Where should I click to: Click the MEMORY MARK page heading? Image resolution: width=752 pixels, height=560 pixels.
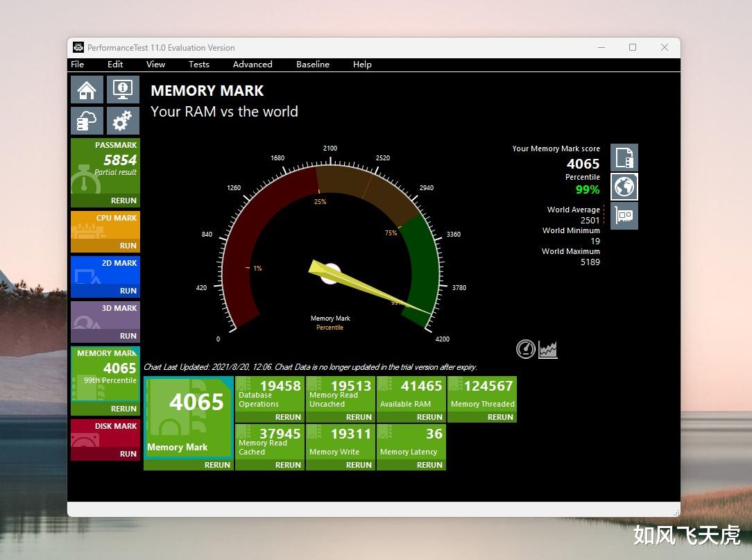pos(207,90)
